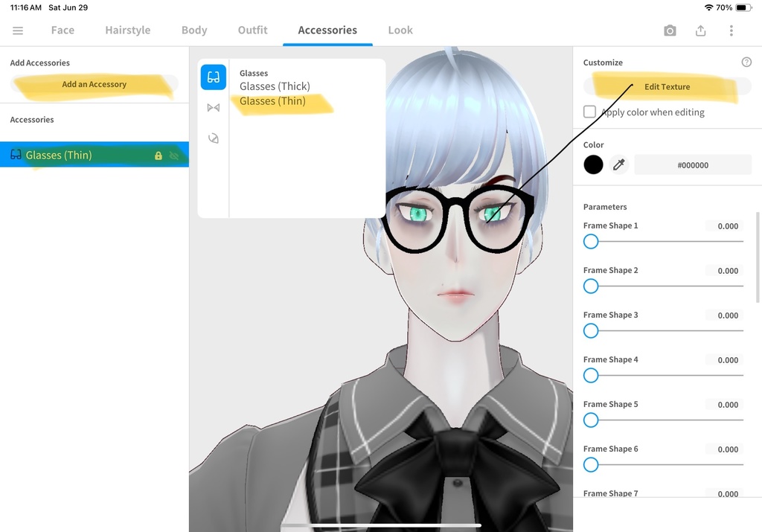Screen dimensions: 762x532
Task: Click the Frame Shape 2 value field
Action: coord(724,271)
